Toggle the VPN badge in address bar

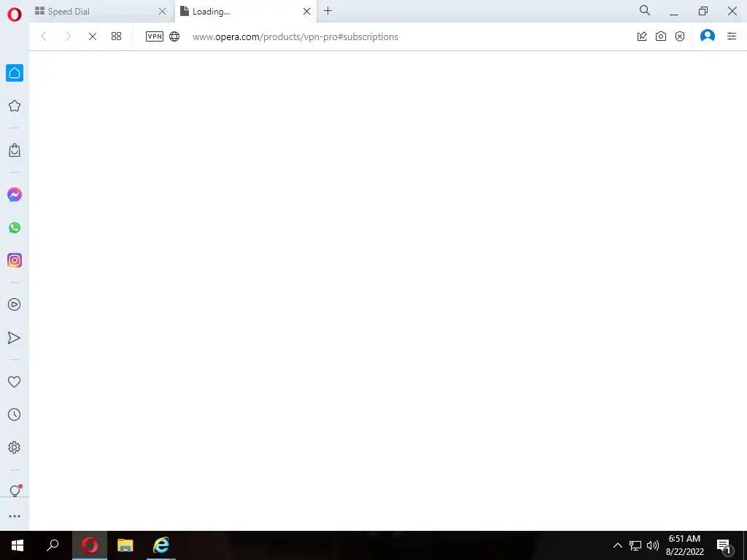155,36
